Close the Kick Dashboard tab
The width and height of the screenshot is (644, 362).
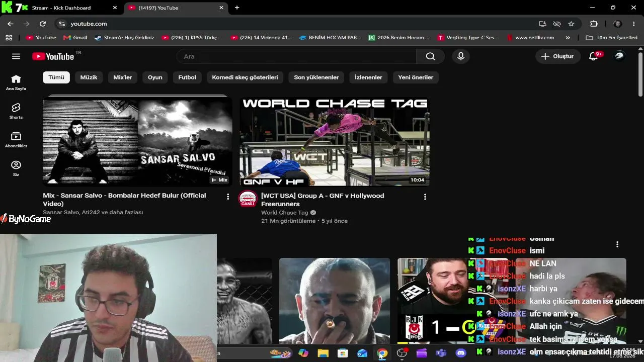coord(115,8)
